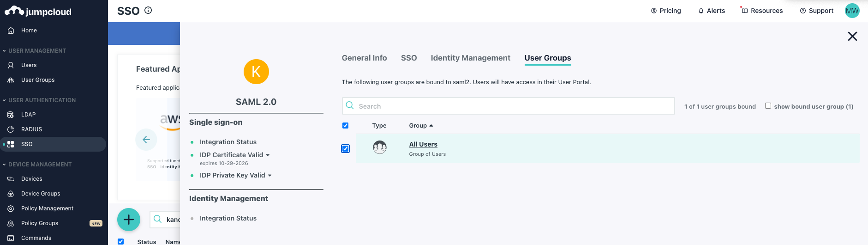The width and height of the screenshot is (868, 245).
Task: Switch to the General Info tab
Action: click(364, 58)
